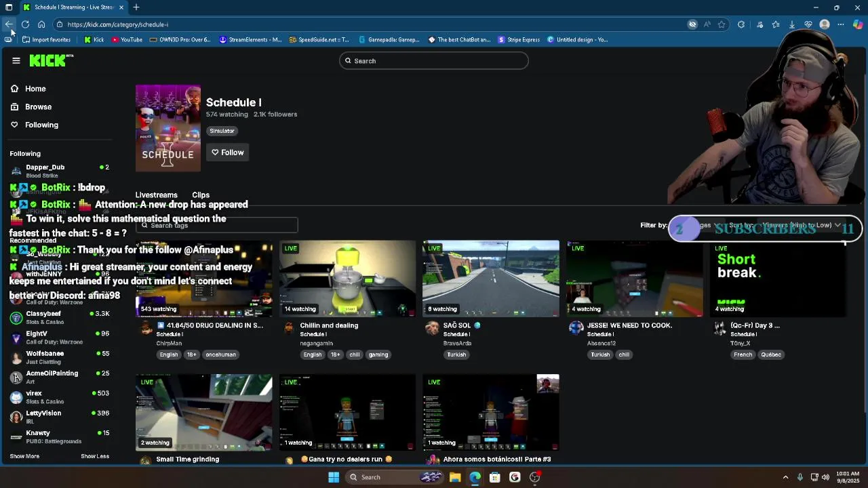This screenshot has width=868, height=488.
Task: Open the SAĞ SOL stream thumbnail
Action: 491,279
